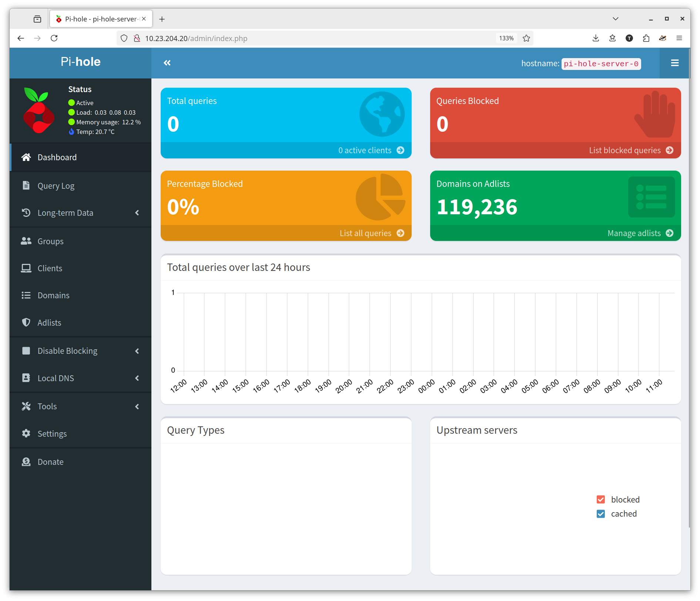Click the 133% zoom level indicator
Screen dimensions: 700x601
[506, 38]
